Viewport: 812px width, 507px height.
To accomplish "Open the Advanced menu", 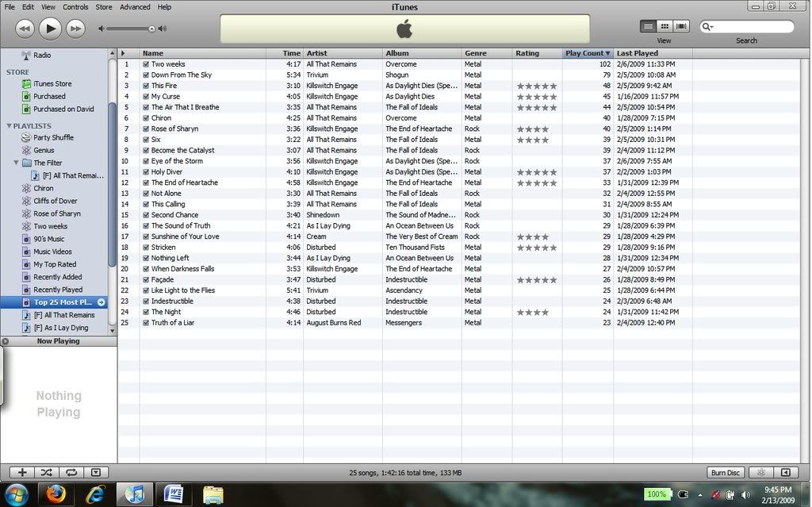I will pyautogui.click(x=135, y=6).
